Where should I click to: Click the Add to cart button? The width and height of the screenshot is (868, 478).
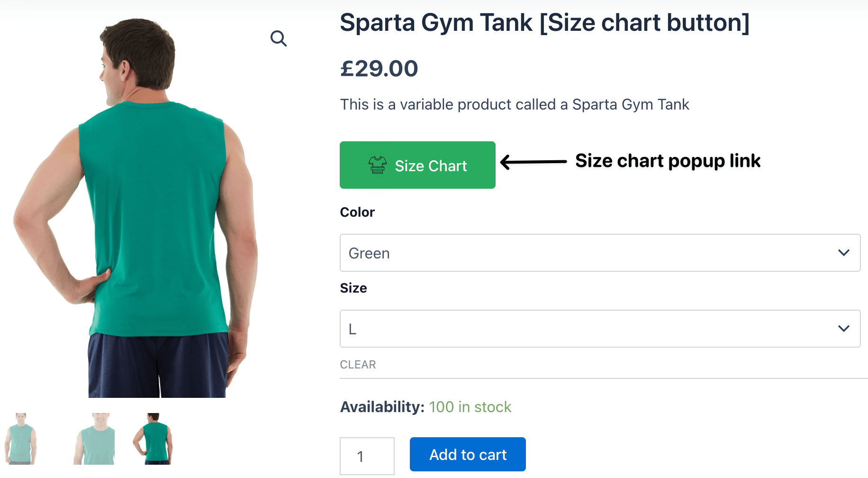(x=467, y=454)
